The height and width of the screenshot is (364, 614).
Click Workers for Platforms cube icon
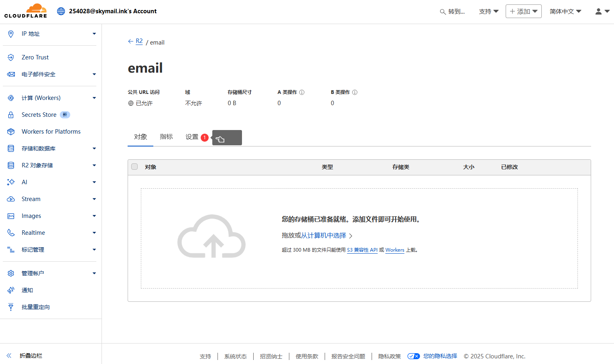tap(11, 132)
